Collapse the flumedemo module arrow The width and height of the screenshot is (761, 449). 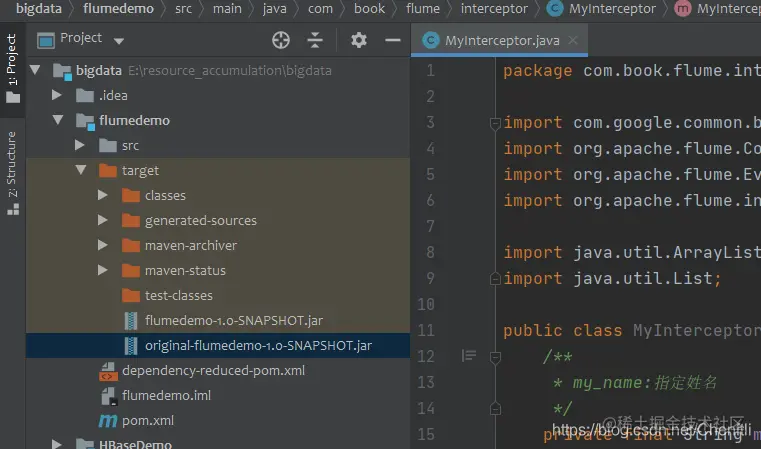[x=58, y=120]
